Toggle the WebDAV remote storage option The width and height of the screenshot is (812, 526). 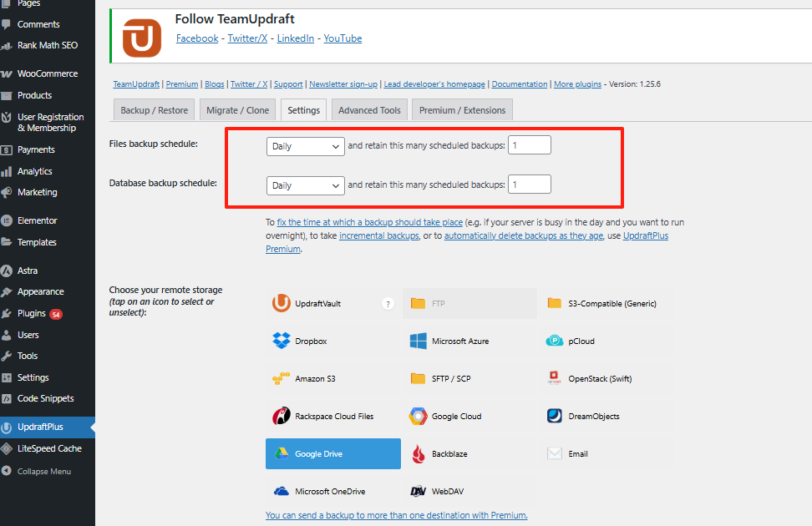tap(419, 492)
